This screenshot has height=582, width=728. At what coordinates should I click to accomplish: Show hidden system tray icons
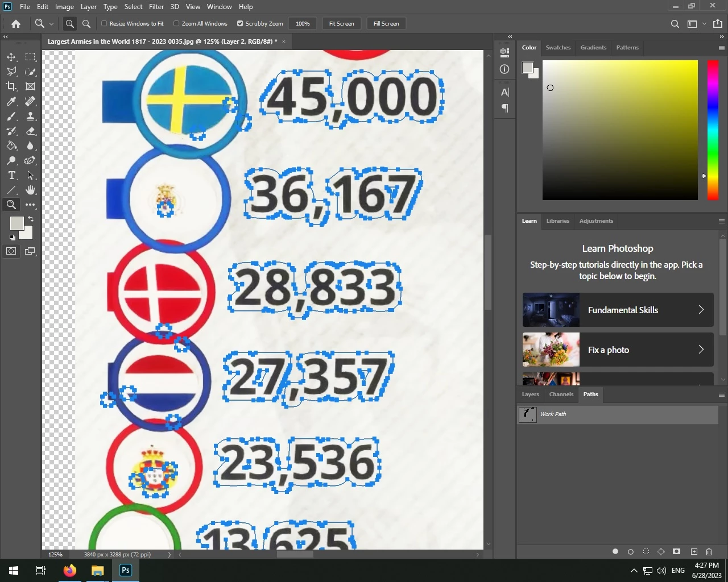634,571
